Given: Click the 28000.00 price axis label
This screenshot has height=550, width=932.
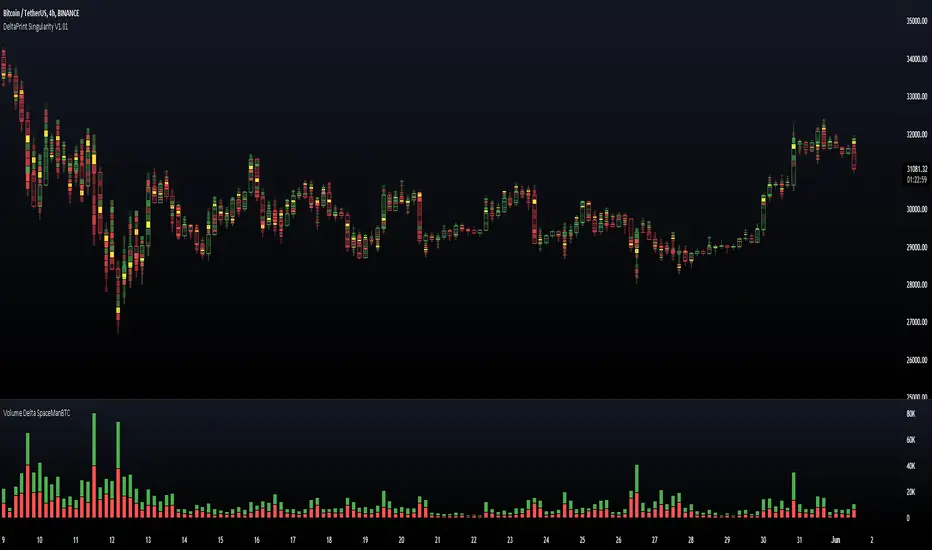Looking at the screenshot, I should tap(917, 285).
